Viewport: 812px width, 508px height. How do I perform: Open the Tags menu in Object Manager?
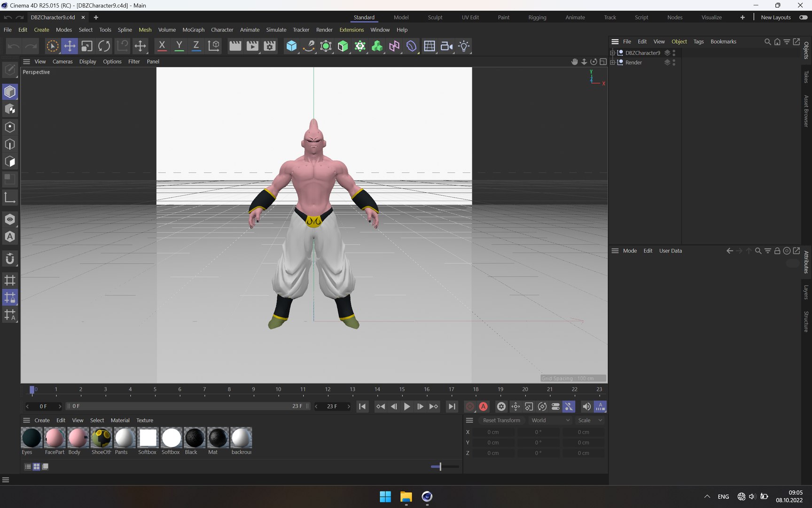[699, 42]
